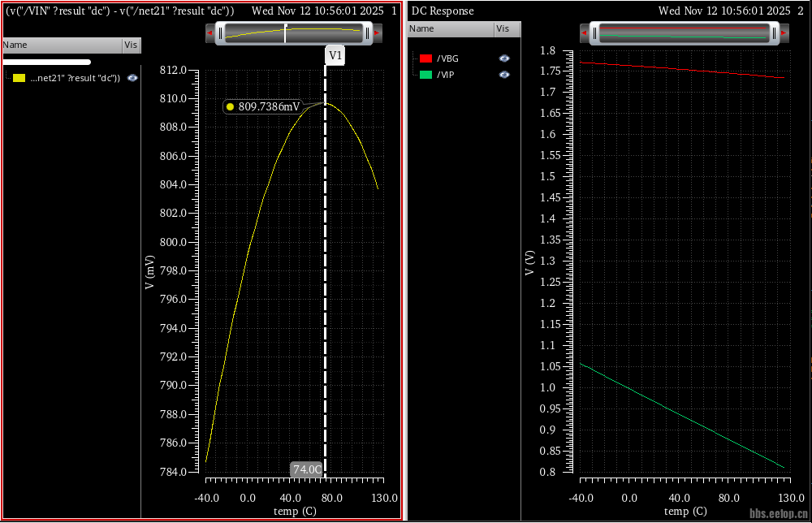Screen dimensions: 812x523
Task: Toggle visibility of the /VIP signal
Action: [x=504, y=75]
